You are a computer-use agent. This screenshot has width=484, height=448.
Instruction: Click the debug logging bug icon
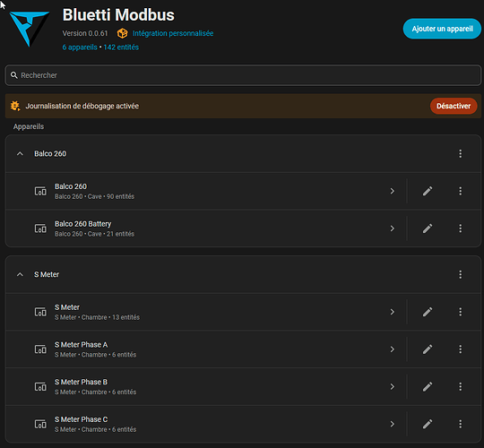coord(15,106)
